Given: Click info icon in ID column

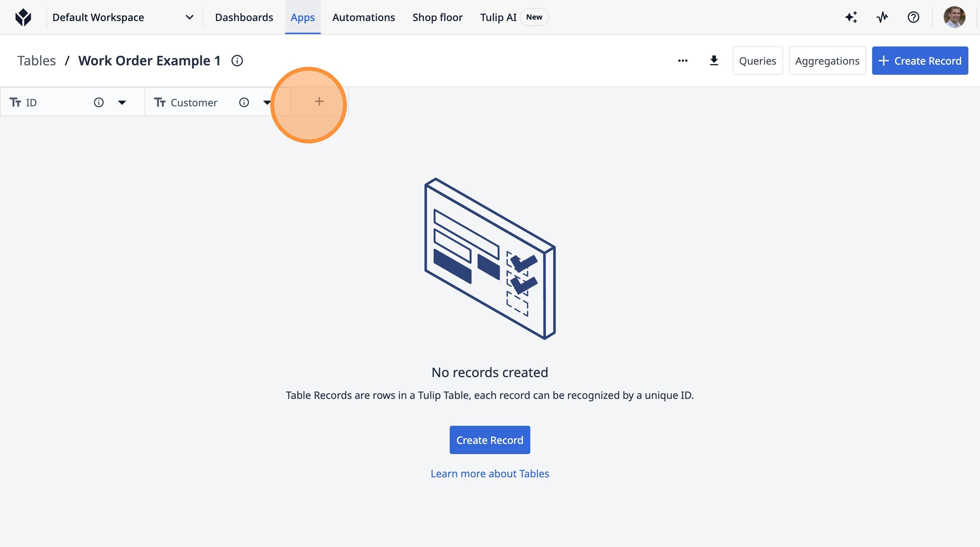Looking at the screenshot, I should [x=98, y=103].
